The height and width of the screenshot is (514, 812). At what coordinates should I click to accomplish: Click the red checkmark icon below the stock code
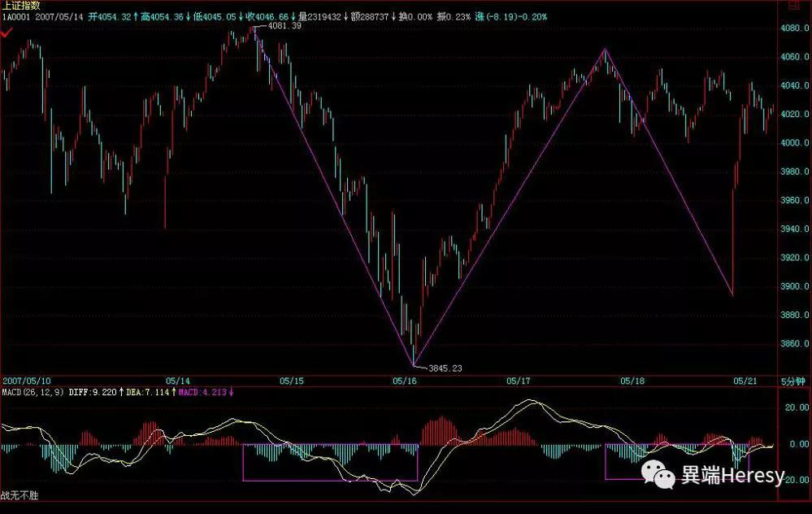7,33
